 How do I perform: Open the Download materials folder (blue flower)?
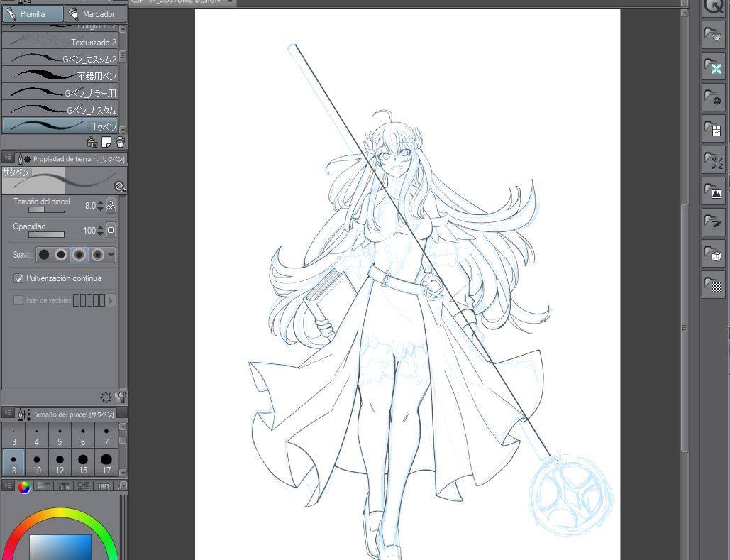713,66
